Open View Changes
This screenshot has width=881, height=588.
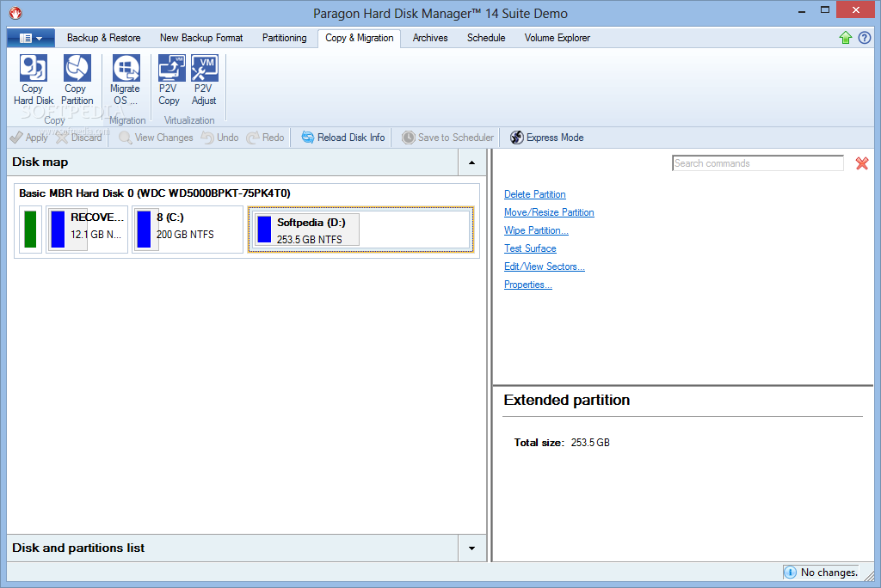pos(156,138)
